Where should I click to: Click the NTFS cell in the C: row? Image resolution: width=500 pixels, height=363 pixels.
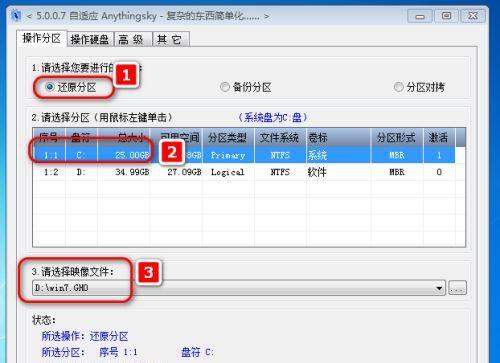point(280,155)
